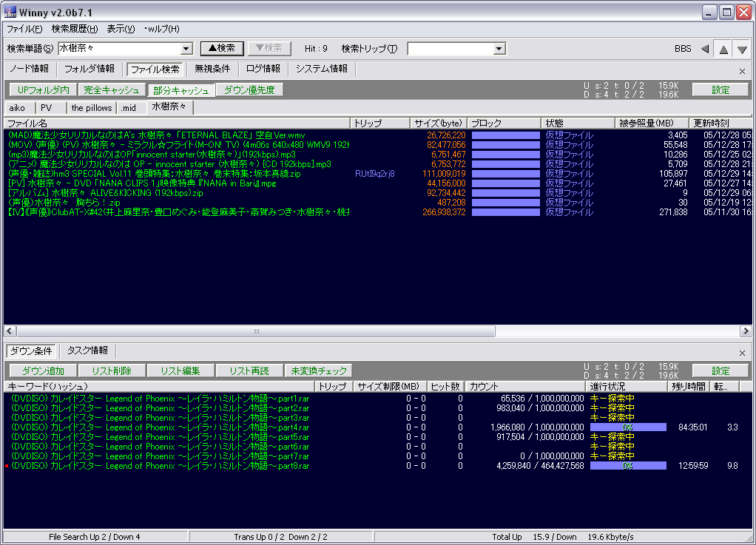756x545 pixels.
Task: Click the Winny app icon in title bar
Action: click(x=10, y=12)
